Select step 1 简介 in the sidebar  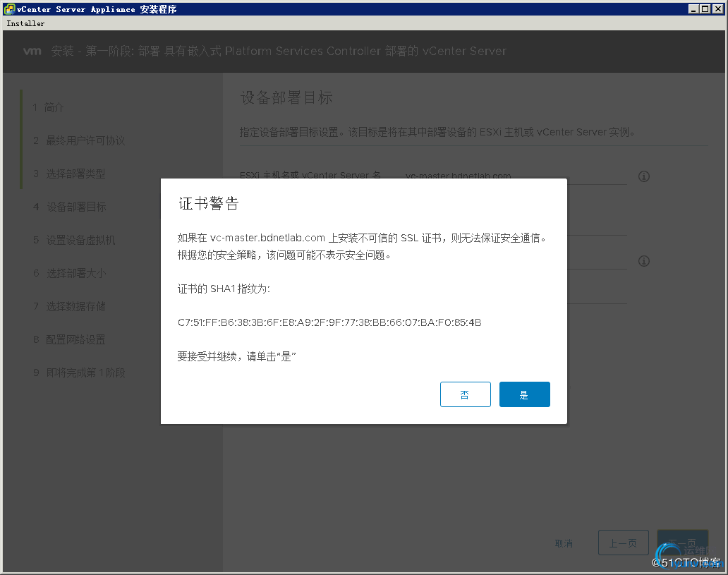click(48, 107)
